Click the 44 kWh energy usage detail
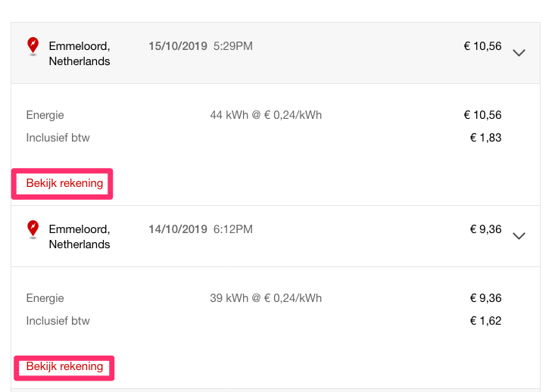The image size is (558, 392). [266, 115]
